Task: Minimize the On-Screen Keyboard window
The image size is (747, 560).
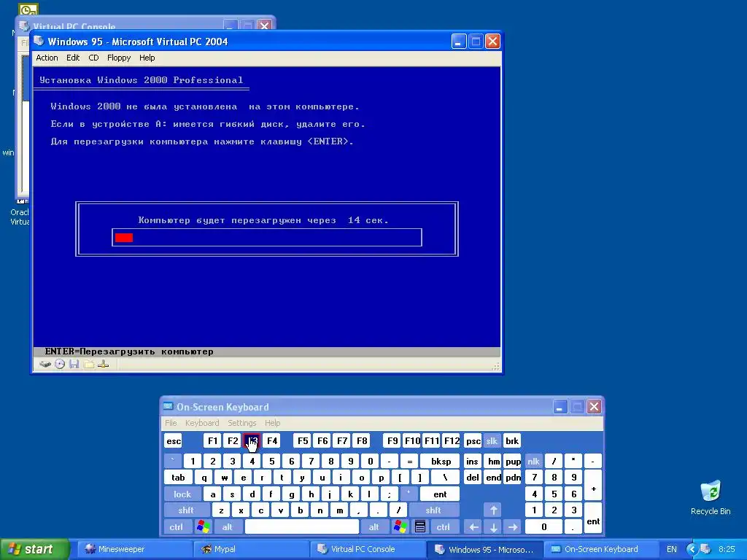Action: coord(560,407)
